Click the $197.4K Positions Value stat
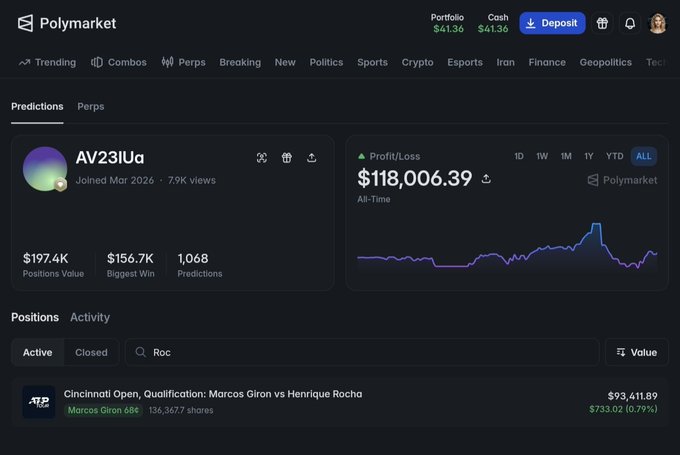 pos(53,264)
